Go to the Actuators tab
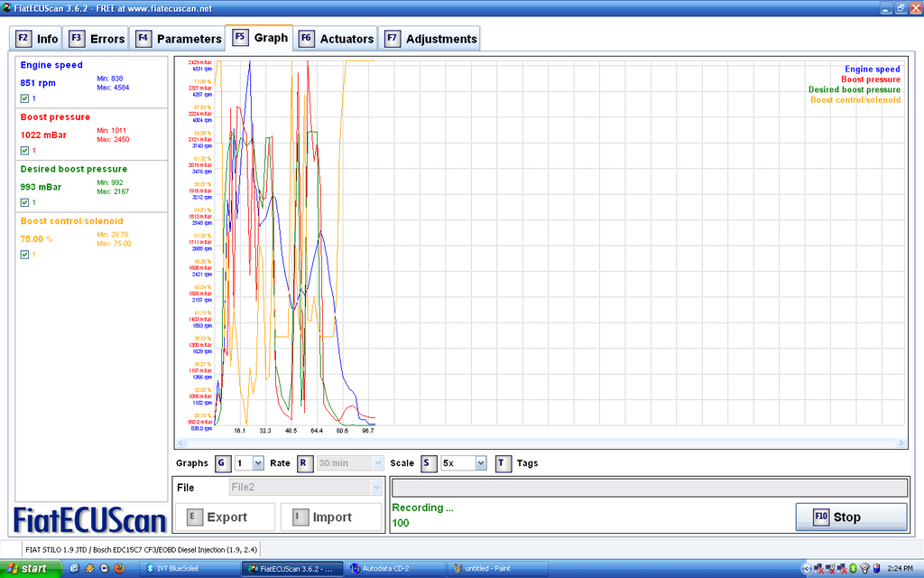 click(336, 39)
